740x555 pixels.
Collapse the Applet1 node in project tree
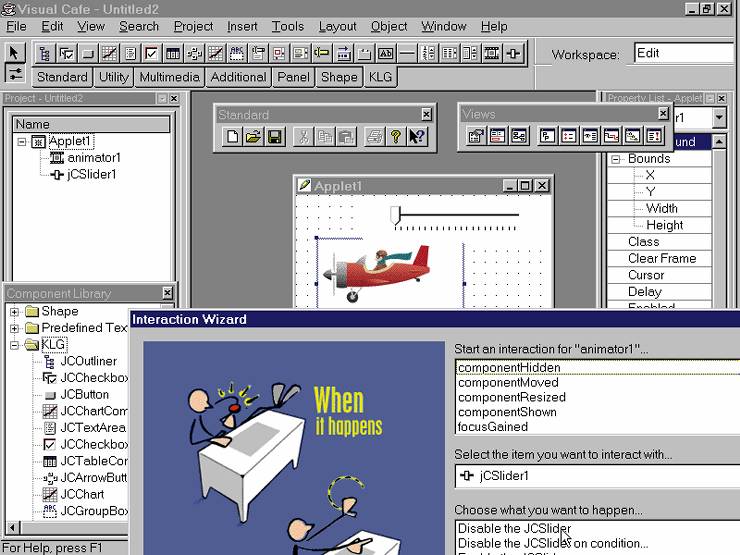22,142
